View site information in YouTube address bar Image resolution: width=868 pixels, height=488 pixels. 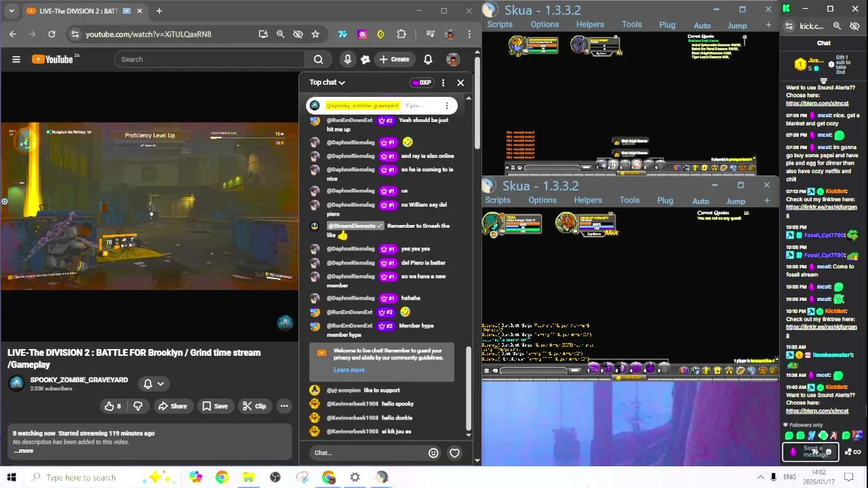point(75,34)
